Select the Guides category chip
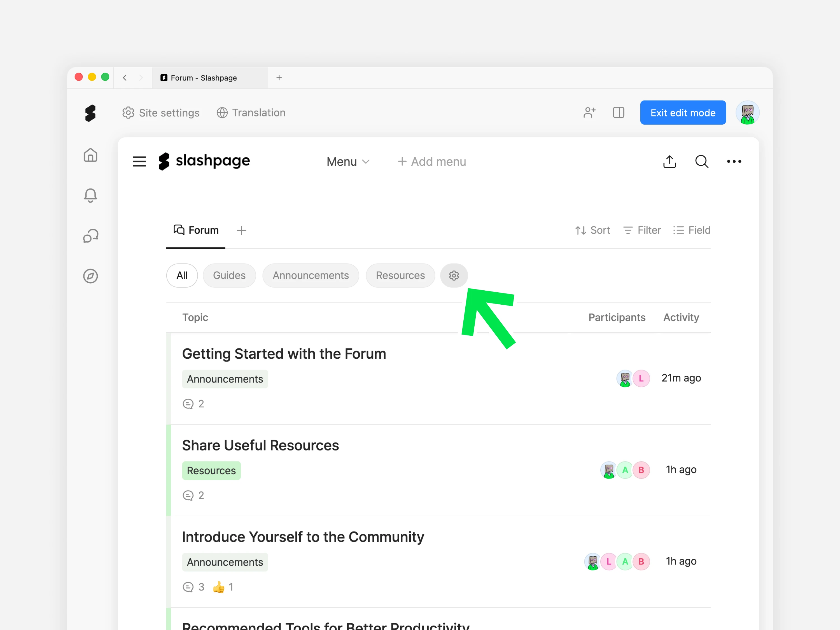 point(229,275)
